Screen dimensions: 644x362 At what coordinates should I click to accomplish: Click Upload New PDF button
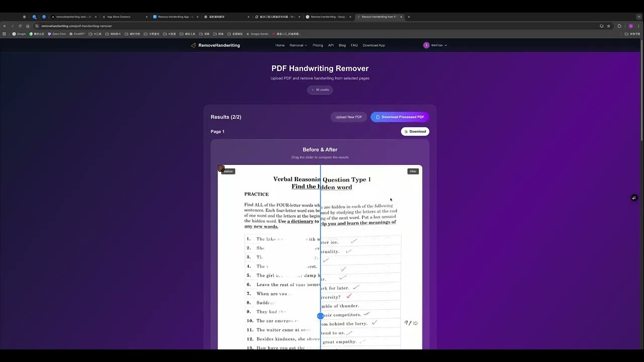coord(349,117)
